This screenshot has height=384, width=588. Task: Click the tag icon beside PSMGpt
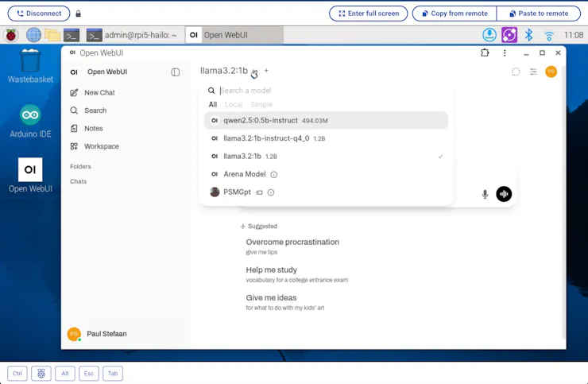[x=259, y=192]
